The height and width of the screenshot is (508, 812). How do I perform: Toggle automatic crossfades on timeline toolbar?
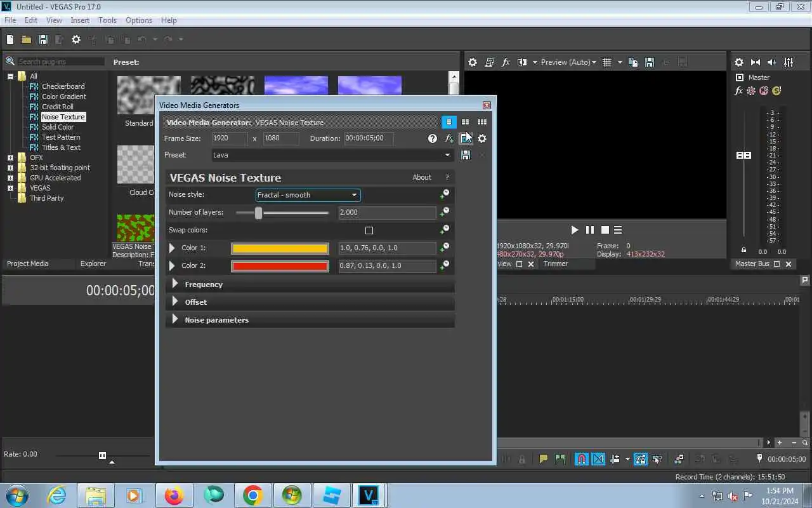click(x=598, y=458)
